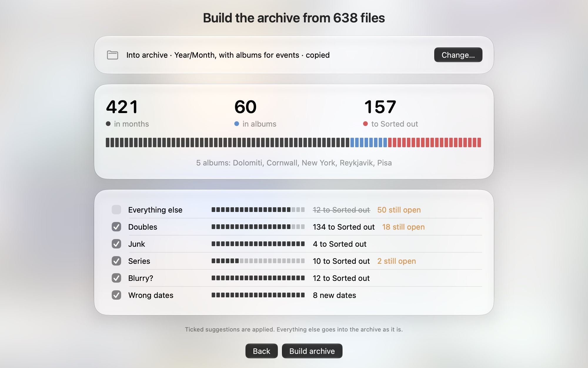Click the dark dot next to in months
588x368 pixels.
point(108,124)
